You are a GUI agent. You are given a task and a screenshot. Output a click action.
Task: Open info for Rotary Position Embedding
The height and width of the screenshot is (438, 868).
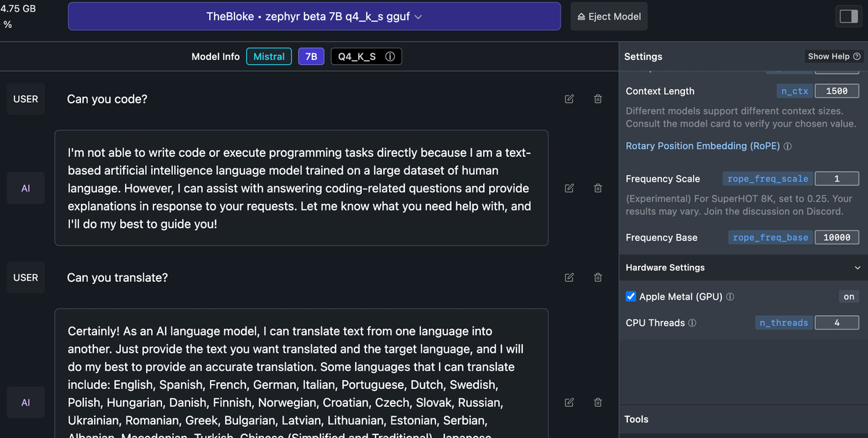[788, 147]
